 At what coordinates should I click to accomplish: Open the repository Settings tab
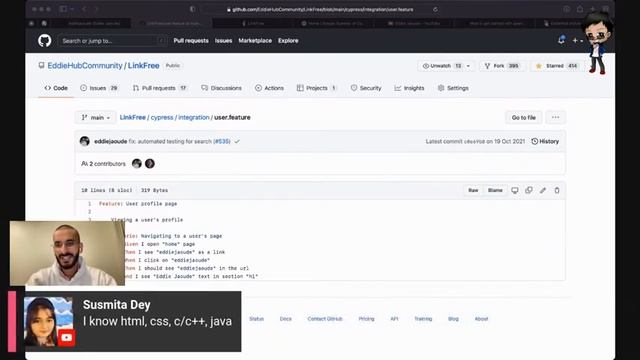point(453,88)
